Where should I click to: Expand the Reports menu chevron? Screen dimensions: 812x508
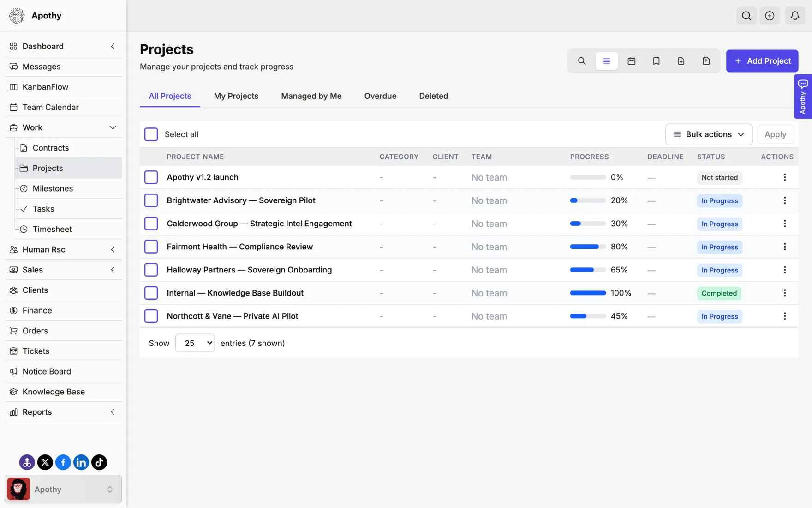113,412
